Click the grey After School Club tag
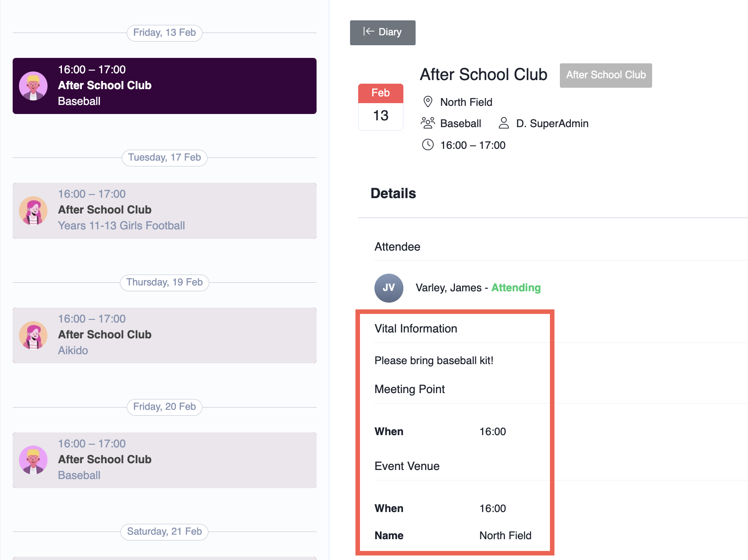Screen dimensions: 748x560 pos(606,75)
